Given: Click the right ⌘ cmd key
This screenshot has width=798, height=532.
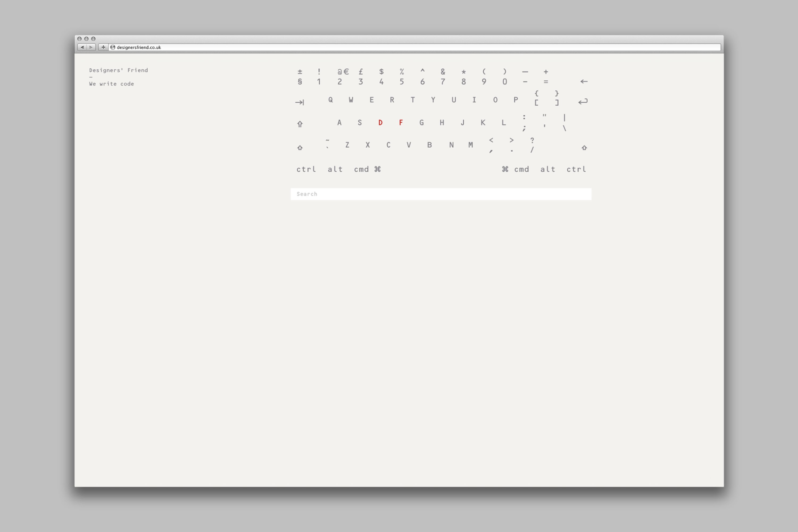Looking at the screenshot, I should click(516, 169).
